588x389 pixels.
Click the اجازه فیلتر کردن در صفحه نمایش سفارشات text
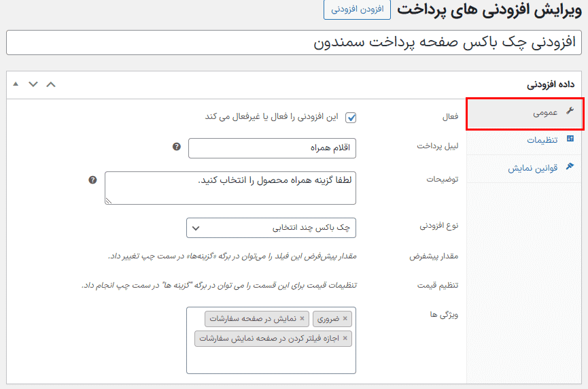269,339
